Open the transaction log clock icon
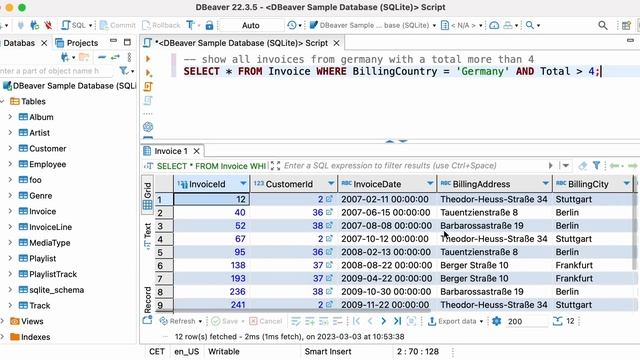This screenshot has width=640, height=360. (291, 25)
